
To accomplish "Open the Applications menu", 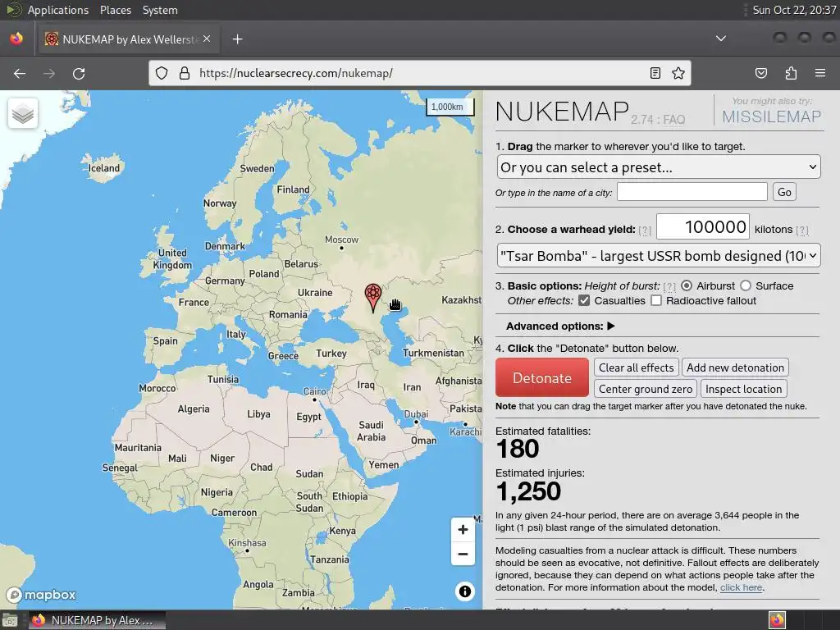I will click(x=58, y=10).
